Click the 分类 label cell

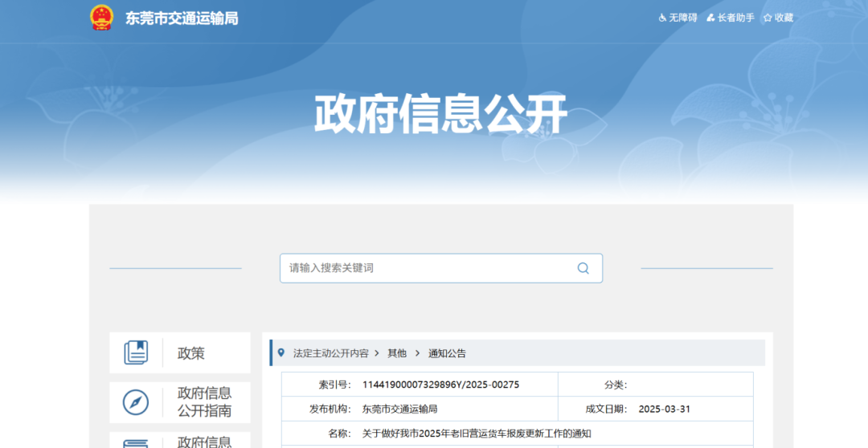(616, 385)
